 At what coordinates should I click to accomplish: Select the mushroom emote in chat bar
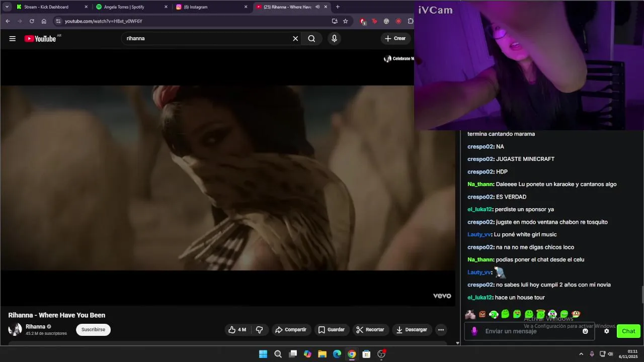[576, 314]
